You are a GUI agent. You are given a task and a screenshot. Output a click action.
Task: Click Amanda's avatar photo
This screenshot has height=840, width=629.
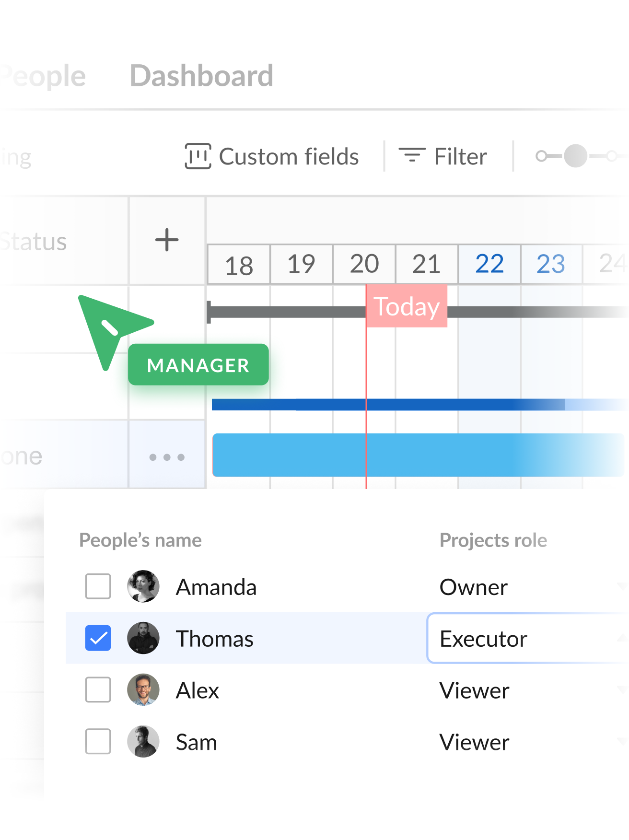pos(143,586)
